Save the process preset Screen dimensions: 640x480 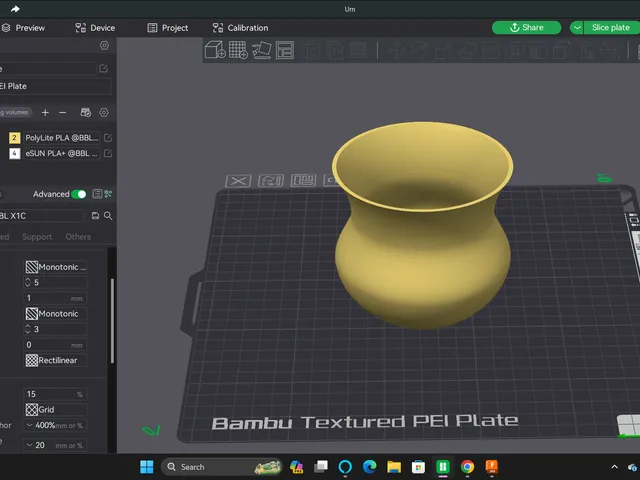(96, 216)
